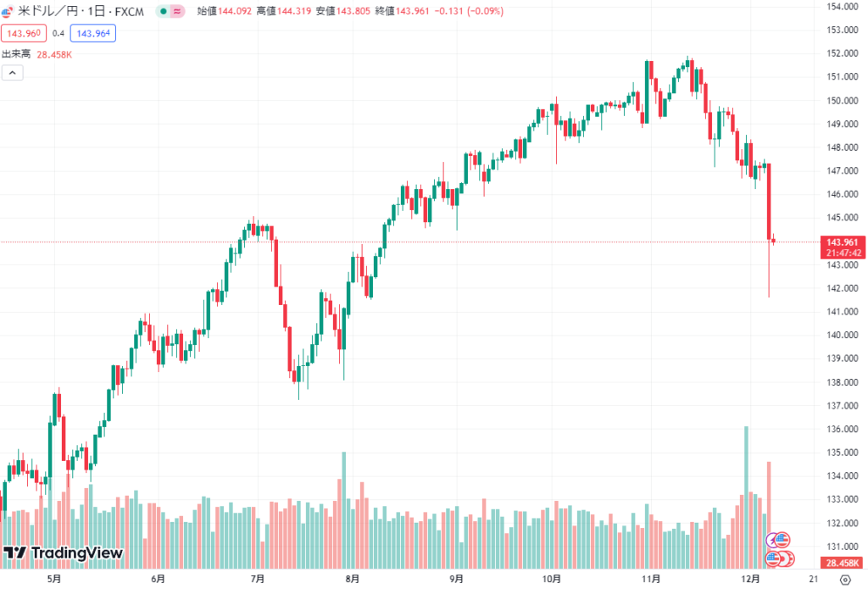Click the purple lightning event marker

click(772, 539)
